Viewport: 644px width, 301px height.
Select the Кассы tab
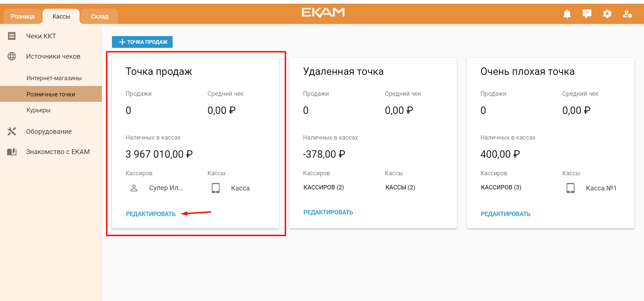point(61,17)
